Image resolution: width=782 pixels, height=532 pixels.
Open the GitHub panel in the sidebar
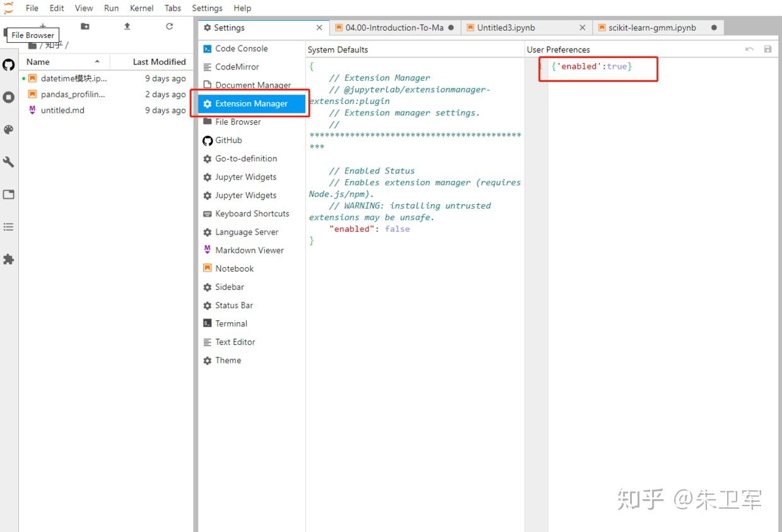(8, 64)
